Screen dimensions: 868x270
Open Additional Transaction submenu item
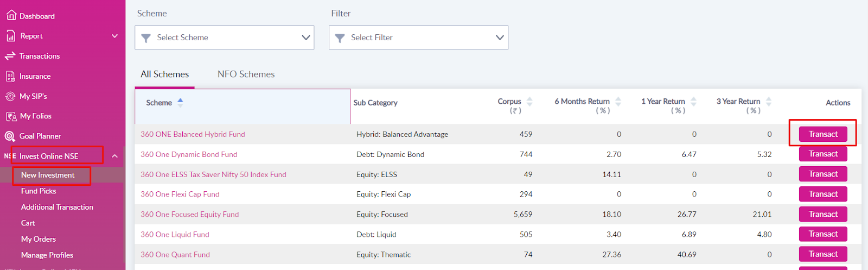pos(57,207)
